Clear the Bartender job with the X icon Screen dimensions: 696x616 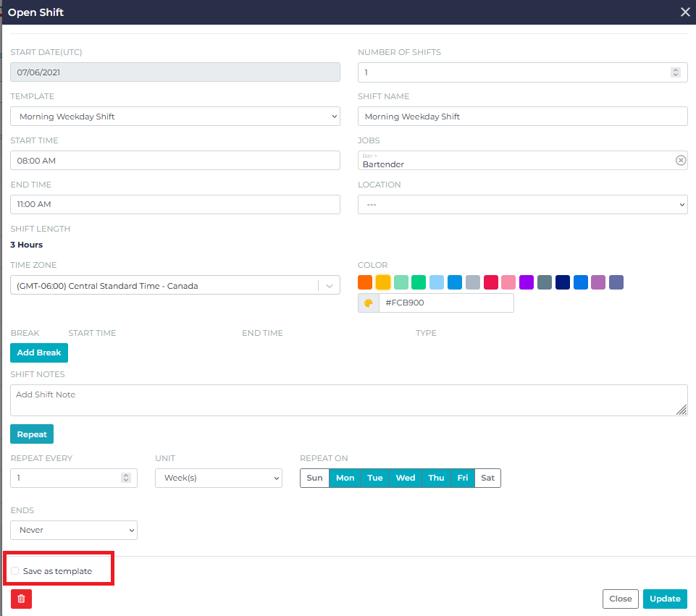[681, 160]
